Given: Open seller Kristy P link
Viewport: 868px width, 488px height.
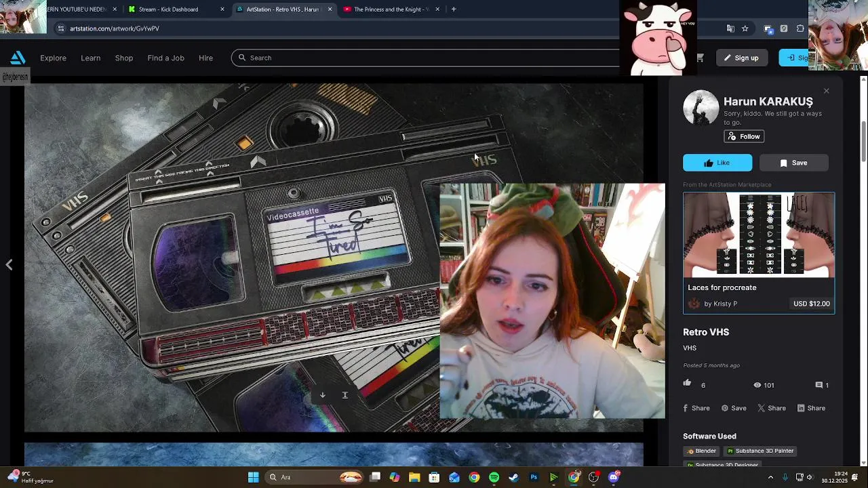Looking at the screenshot, I should pyautogui.click(x=720, y=304).
